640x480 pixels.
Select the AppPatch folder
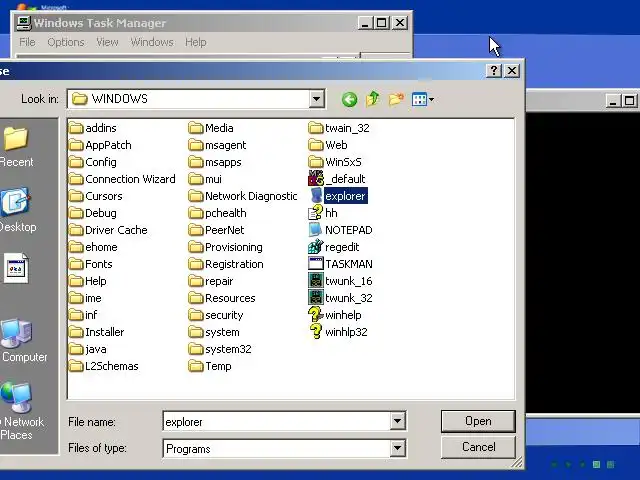point(100,145)
